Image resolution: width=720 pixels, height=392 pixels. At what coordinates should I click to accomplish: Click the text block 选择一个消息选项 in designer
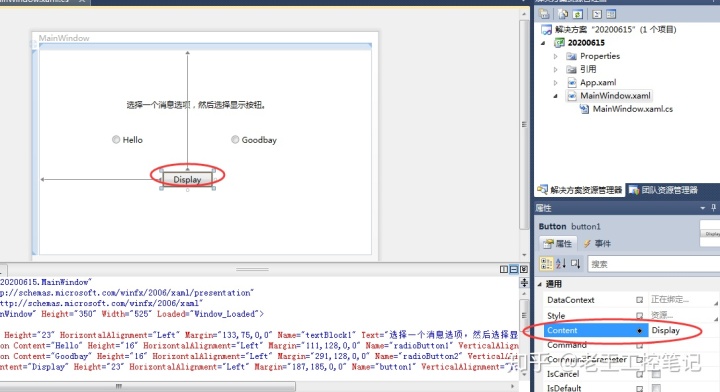click(196, 105)
